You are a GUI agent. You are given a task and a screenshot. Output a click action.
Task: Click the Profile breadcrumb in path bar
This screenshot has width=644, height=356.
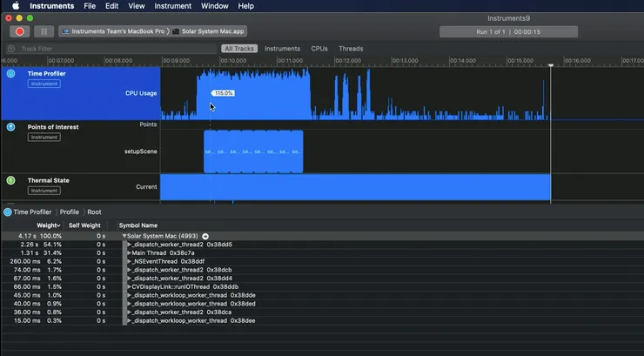pos(69,212)
